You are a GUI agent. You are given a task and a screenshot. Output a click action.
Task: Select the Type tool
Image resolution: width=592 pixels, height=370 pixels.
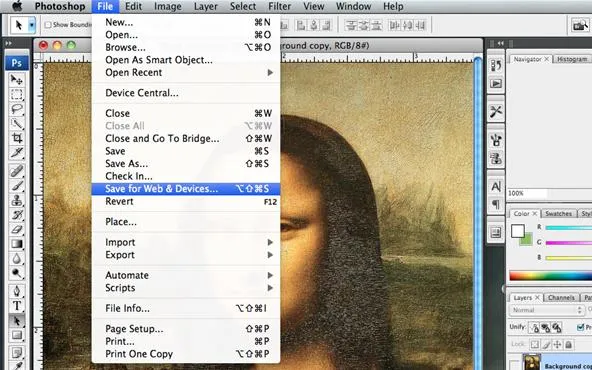[17, 306]
